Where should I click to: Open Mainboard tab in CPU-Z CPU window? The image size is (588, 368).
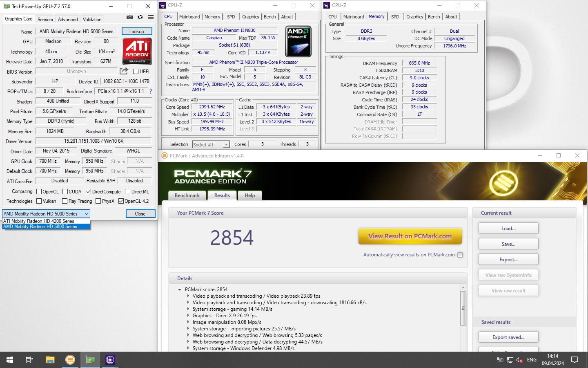click(189, 17)
